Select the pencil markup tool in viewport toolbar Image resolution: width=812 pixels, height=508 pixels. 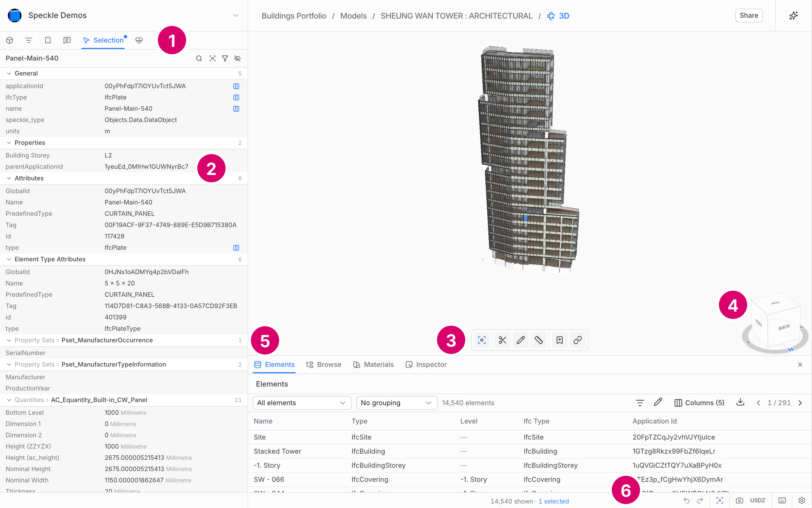pyautogui.click(x=520, y=340)
